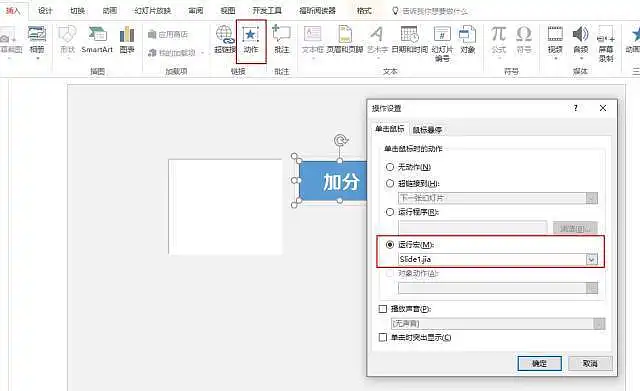Insert a Symbol (符号)

524,40
